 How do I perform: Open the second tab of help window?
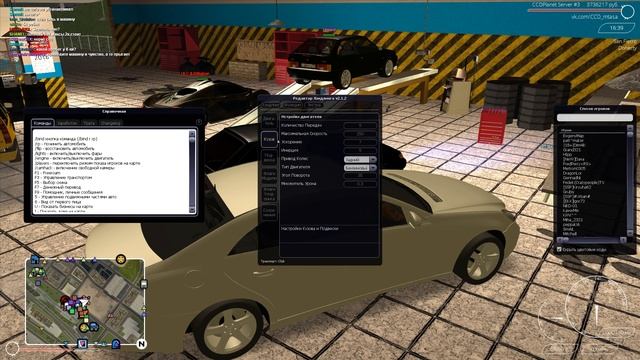pyautogui.click(x=67, y=123)
